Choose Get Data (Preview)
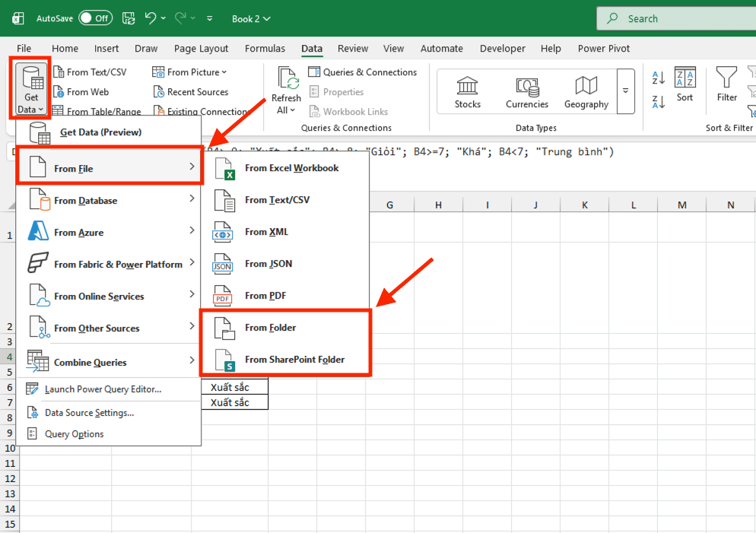The width and height of the screenshot is (756, 533). (x=109, y=132)
